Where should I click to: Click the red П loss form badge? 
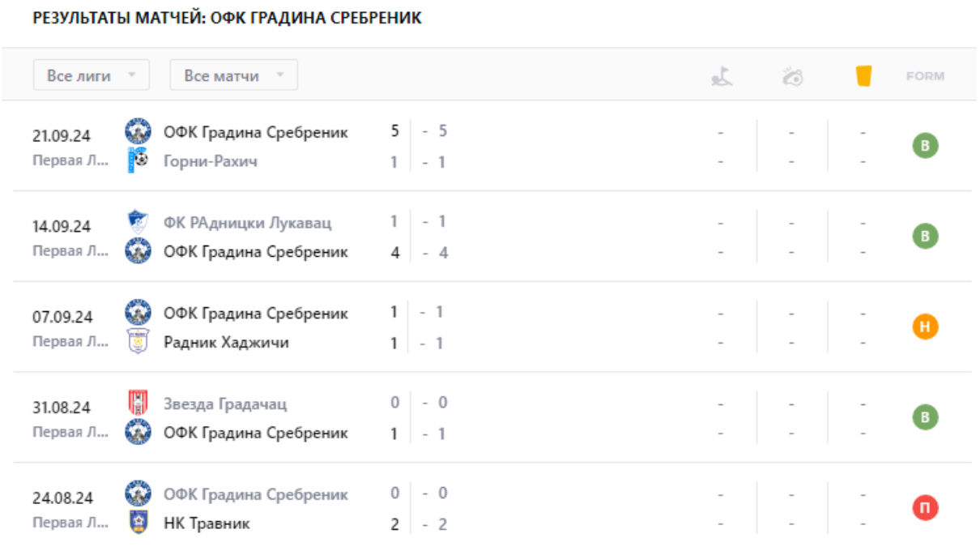click(925, 508)
